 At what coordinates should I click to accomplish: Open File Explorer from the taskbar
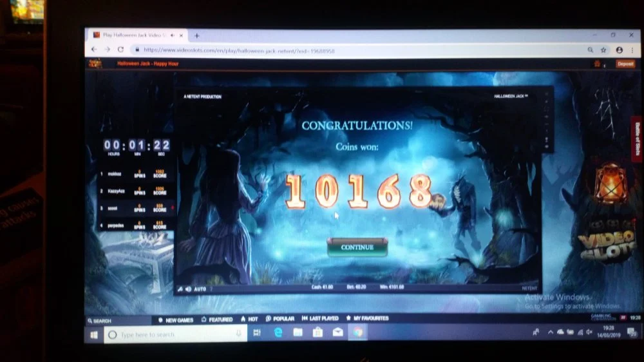(x=298, y=332)
